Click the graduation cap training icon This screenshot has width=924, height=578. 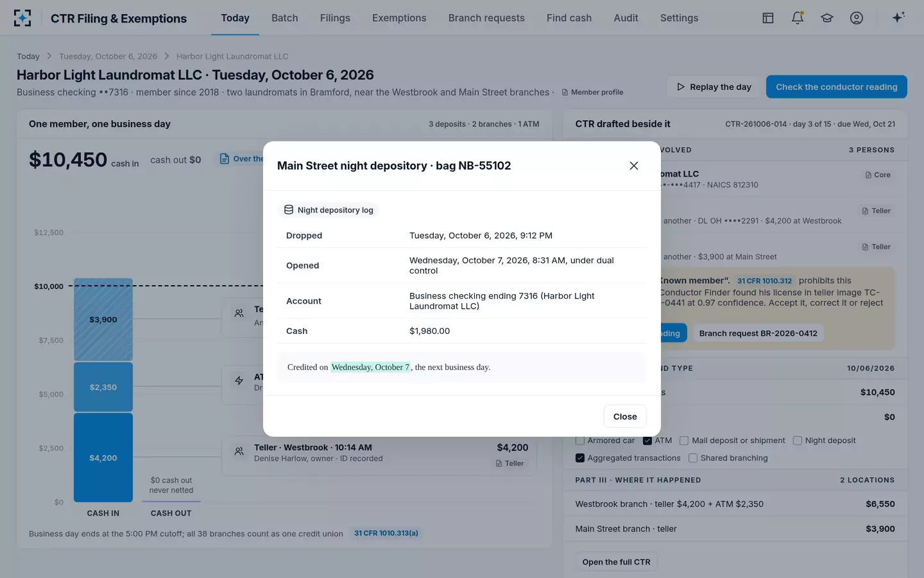(x=827, y=18)
